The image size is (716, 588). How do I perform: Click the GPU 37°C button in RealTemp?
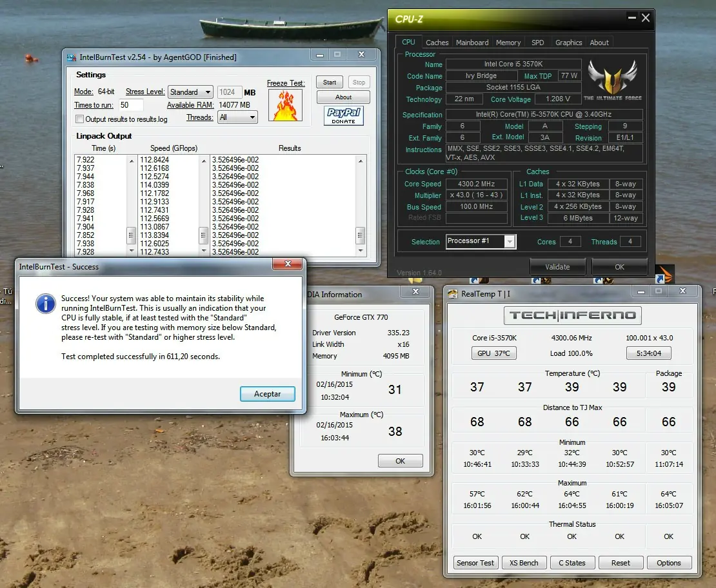coord(494,353)
